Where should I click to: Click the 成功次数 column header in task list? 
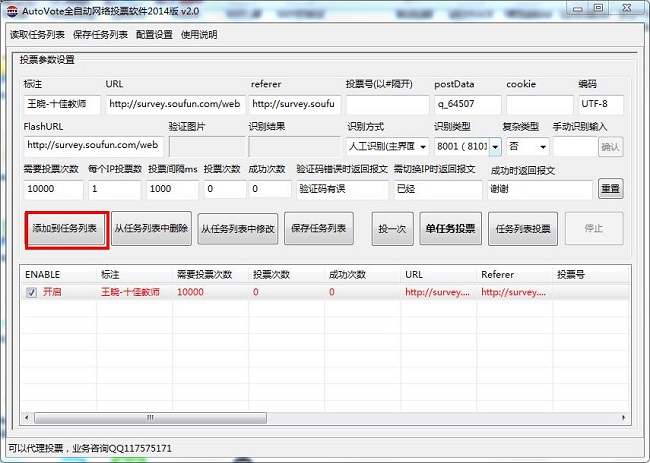pyautogui.click(x=362, y=274)
